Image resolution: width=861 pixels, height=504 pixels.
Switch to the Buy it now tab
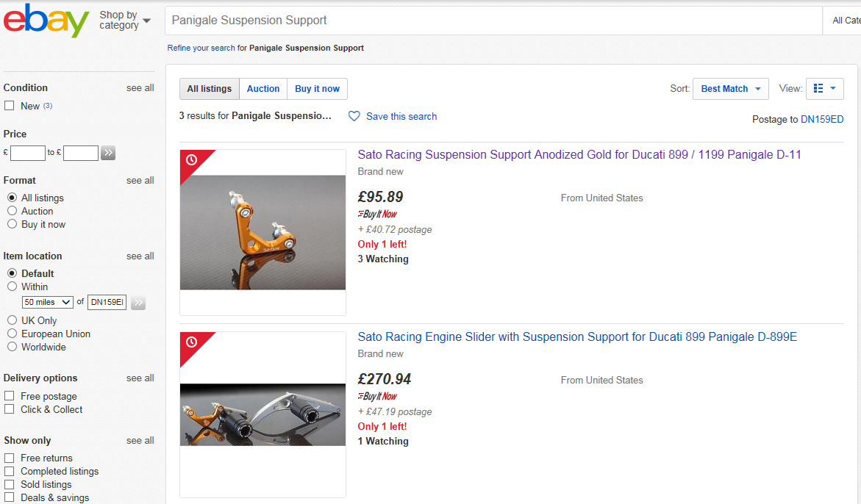318,89
